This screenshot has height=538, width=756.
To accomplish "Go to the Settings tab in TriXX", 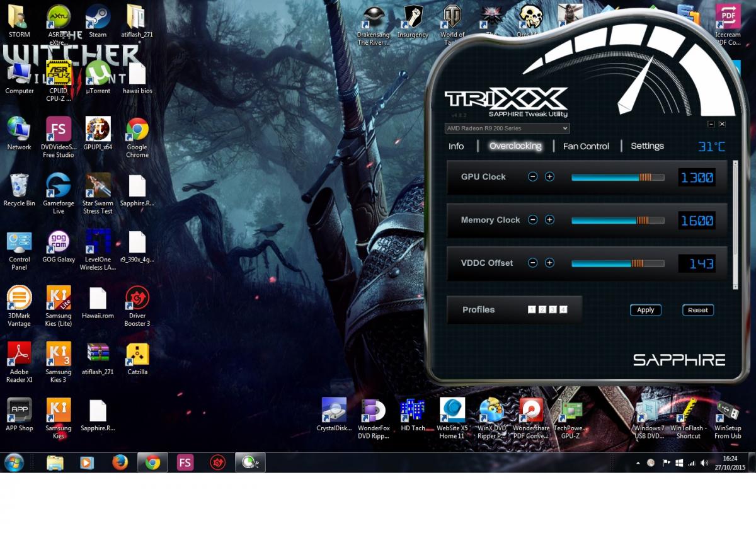I will [x=647, y=146].
